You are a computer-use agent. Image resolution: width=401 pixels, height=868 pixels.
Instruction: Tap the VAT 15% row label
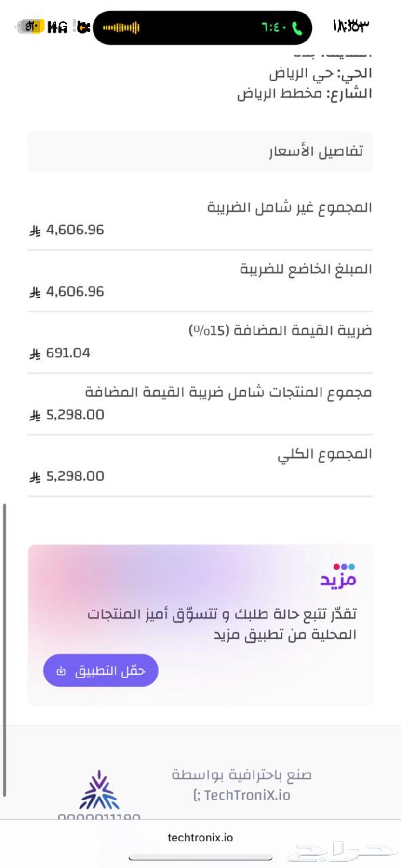pos(280,330)
